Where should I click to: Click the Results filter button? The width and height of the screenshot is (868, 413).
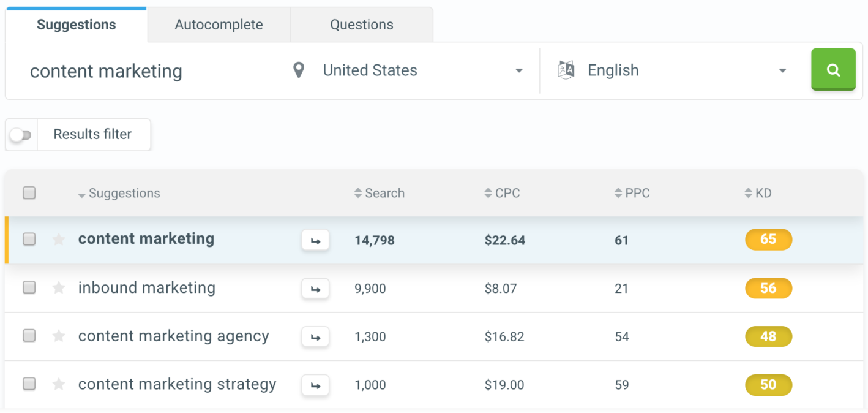pos(92,135)
